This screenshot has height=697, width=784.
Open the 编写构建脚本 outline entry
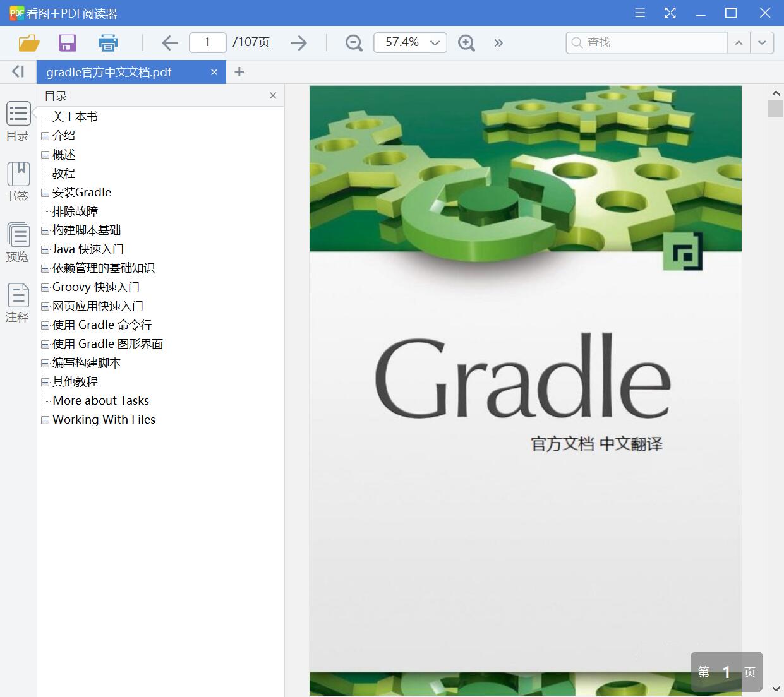pyautogui.click(x=87, y=363)
